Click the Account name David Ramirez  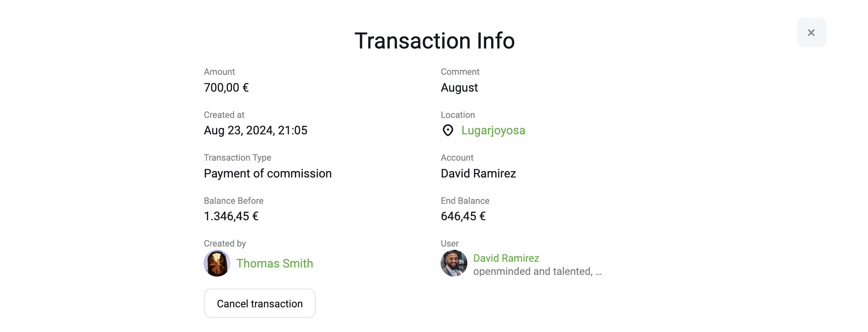coord(478,173)
